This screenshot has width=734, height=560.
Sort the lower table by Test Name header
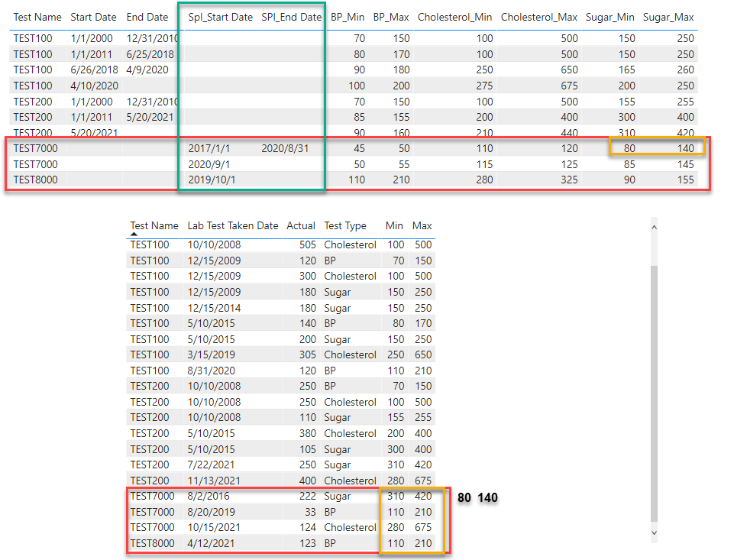154,225
